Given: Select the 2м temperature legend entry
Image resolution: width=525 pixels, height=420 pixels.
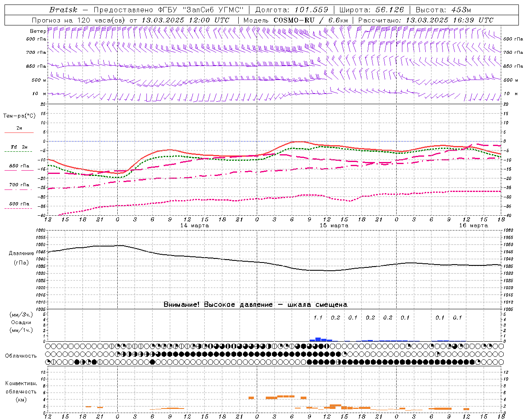Looking at the screenshot, I should click(x=19, y=128).
